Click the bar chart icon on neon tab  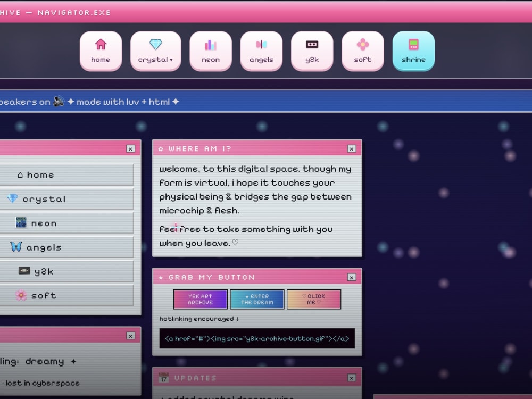point(211,45)
